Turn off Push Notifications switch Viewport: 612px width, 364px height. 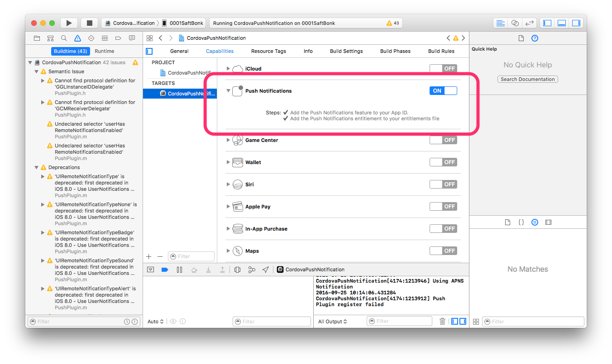pyautogui.click(x=443, y=90)
